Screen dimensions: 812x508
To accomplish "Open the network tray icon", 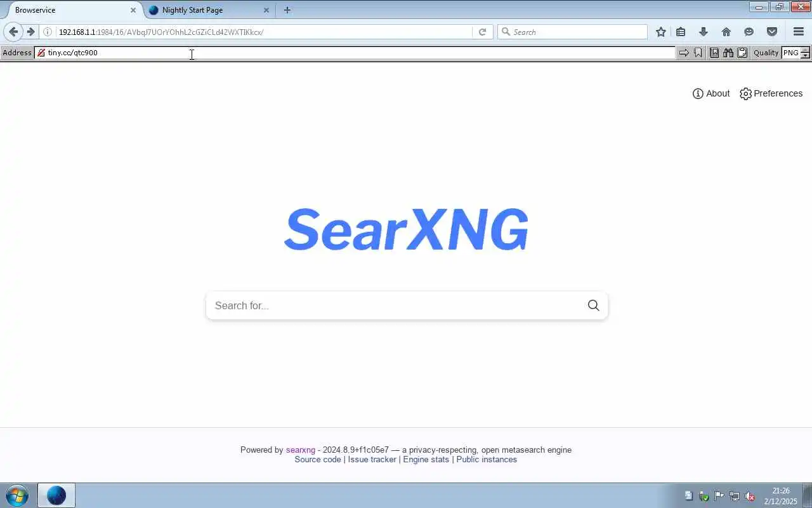I will click(734, 496).
